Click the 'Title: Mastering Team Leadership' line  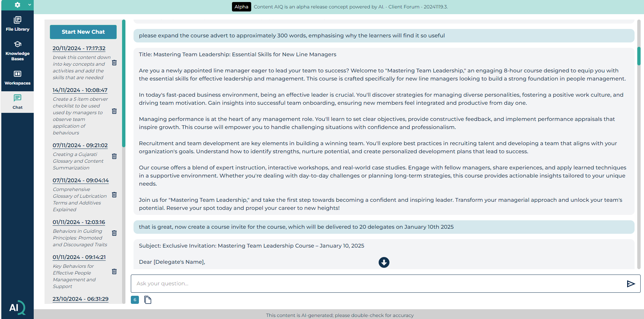(237, 55)
